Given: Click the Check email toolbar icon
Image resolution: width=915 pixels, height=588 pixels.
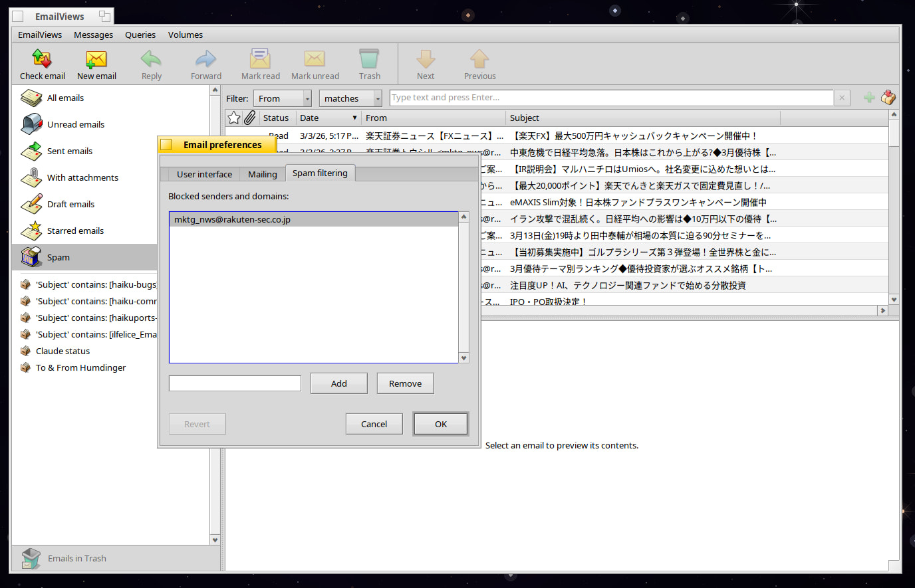Looking at the screenshot, I should click(42, 60).
